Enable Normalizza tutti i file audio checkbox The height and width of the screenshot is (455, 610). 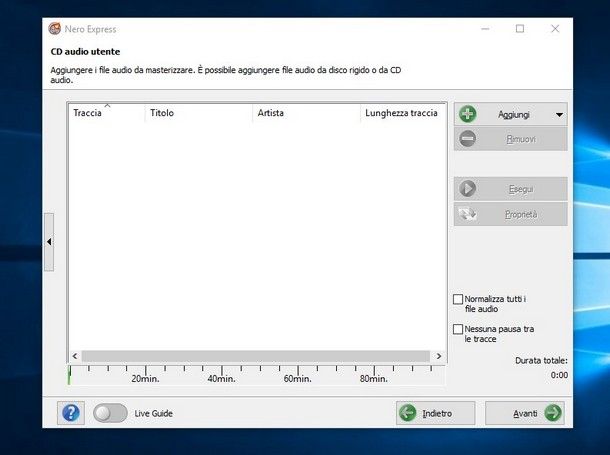pos(458,299)
